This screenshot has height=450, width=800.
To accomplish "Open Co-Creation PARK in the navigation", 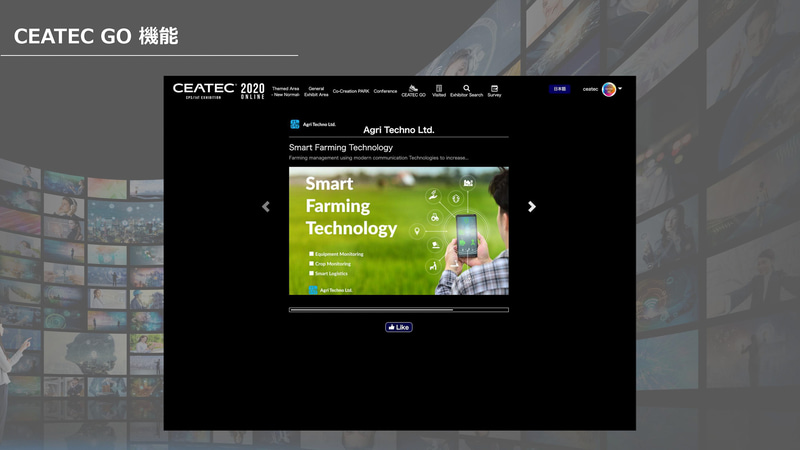I will 351,91.
